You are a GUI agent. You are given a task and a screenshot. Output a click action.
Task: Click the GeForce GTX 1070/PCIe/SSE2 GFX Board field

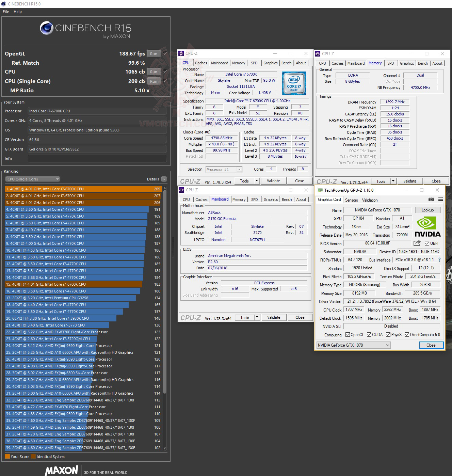pos(97,149)
